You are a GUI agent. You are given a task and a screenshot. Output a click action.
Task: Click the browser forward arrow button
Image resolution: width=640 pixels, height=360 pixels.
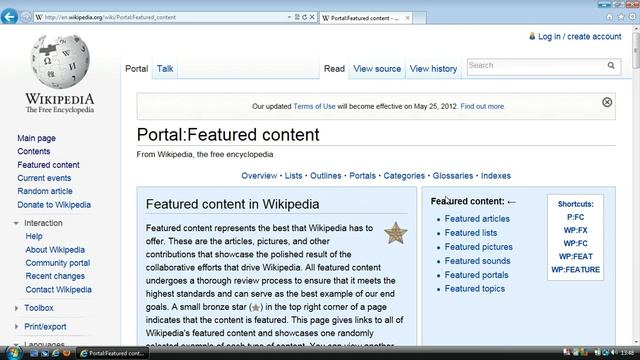pos(26,17)
